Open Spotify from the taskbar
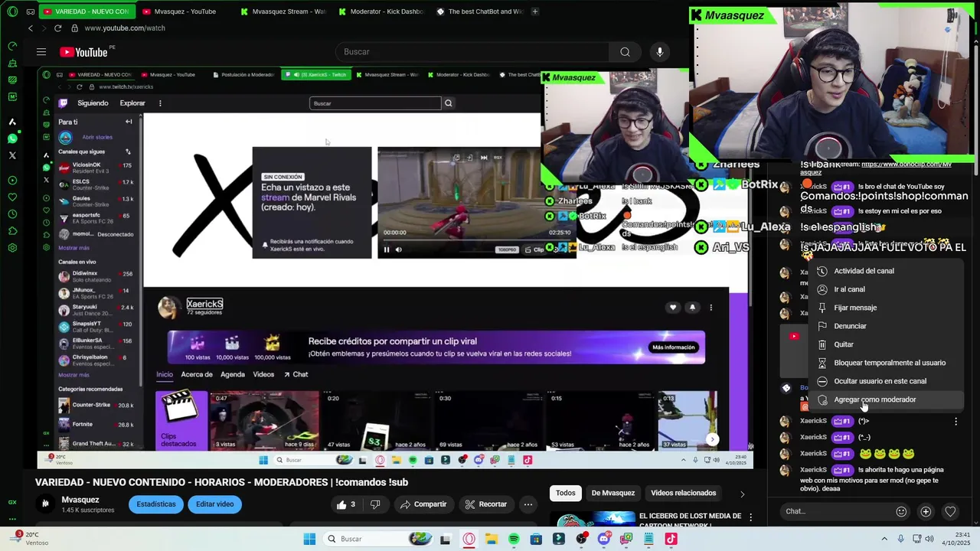 click(514, 539)
